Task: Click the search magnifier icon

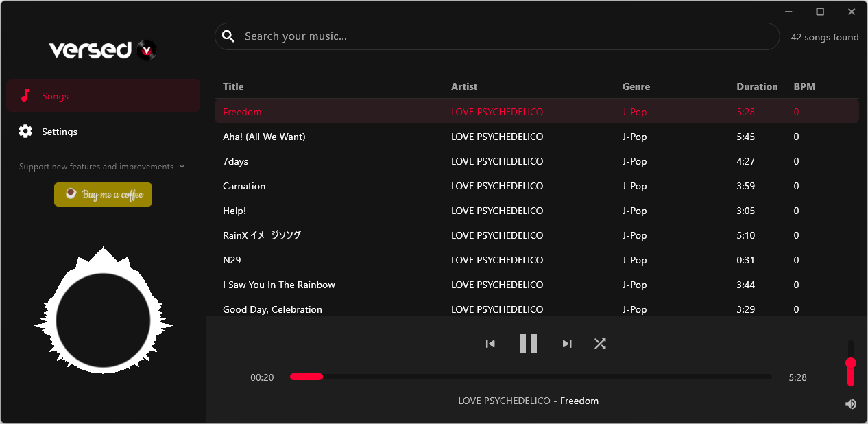Action: 228,36
